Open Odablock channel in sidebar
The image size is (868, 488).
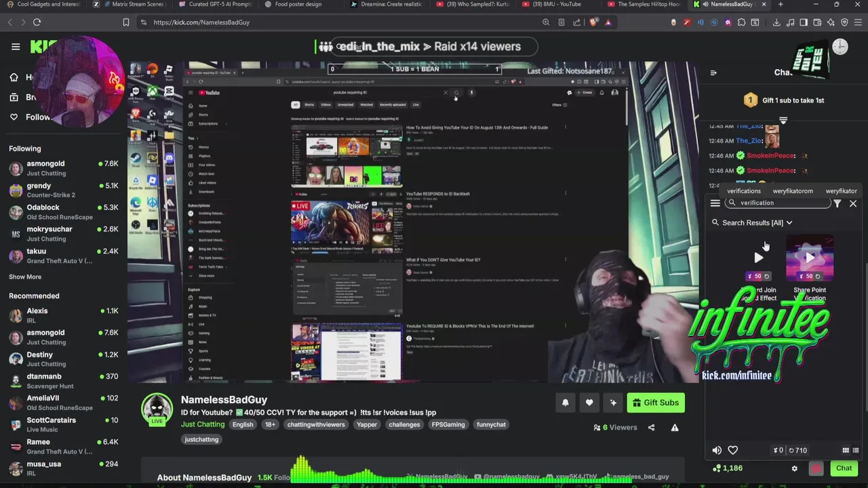64,212
